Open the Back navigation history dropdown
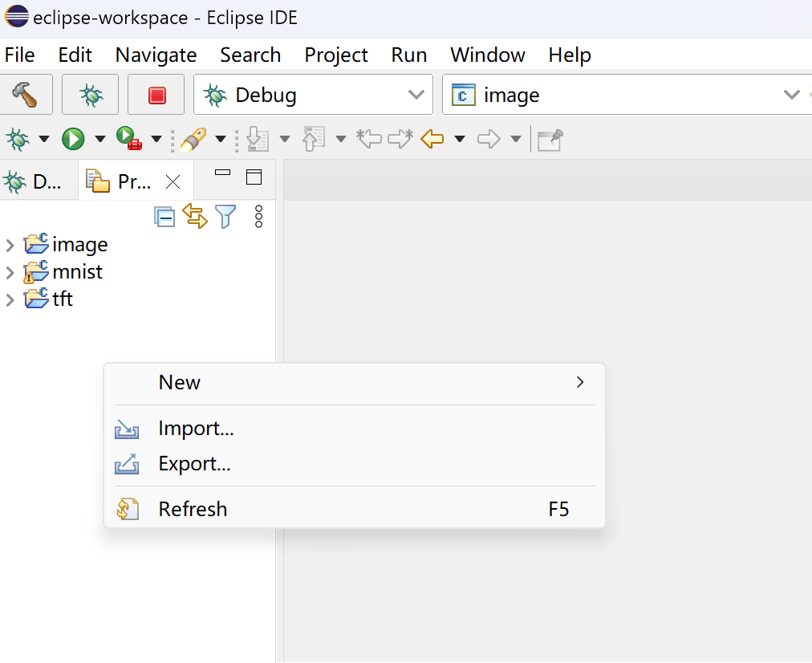The width and height of the screenshot is (812, 663). pyautogui.click(x=459, y=139)
